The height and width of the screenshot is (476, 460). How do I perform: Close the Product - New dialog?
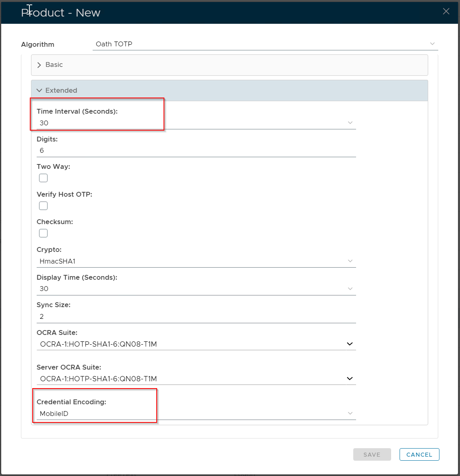coord(446,11)
